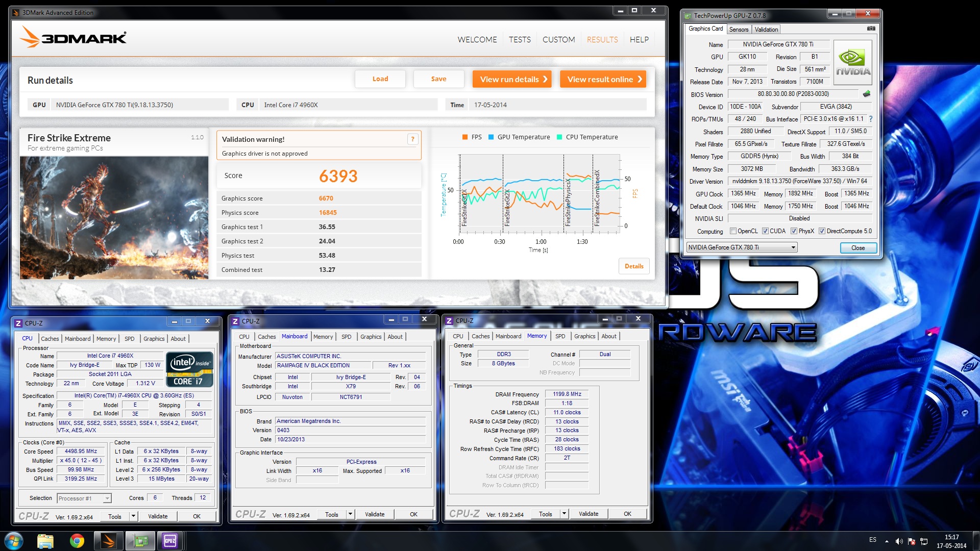Switch to CPU-Z taskbar icon
Viewport: 980px width, 551px height.
pyautogui.click(x=170, y=540)
